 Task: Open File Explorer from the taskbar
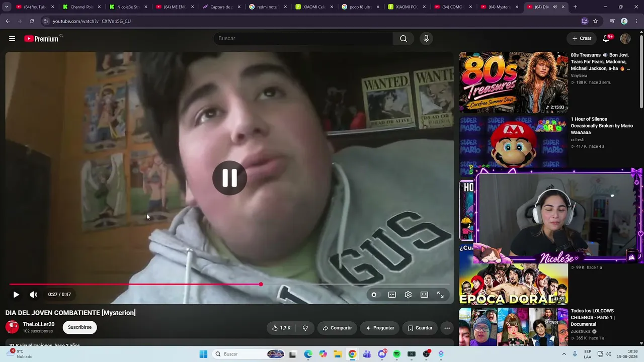(338, 354)
